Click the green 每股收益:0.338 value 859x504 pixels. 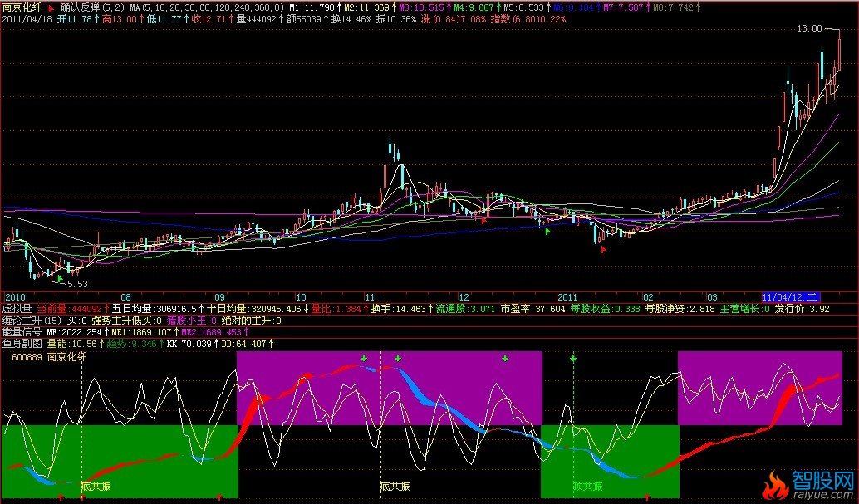tap(605, 309)
